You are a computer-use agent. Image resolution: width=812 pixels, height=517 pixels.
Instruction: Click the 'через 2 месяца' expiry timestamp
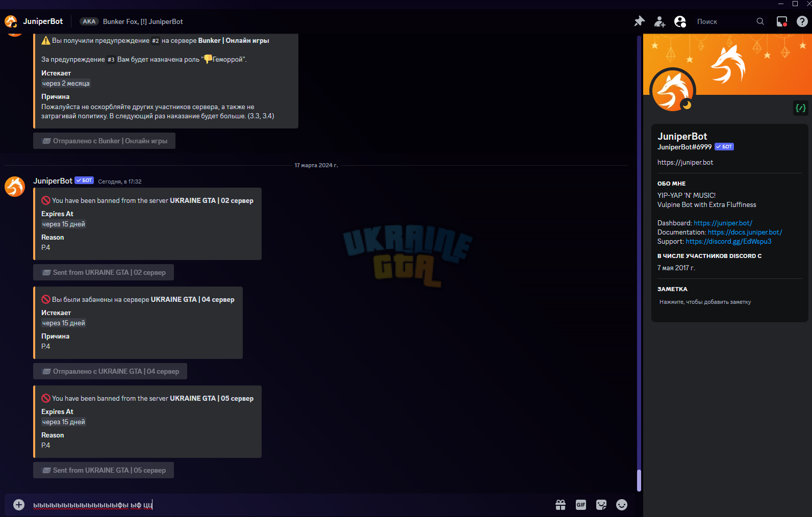click(x=66, y=84)
